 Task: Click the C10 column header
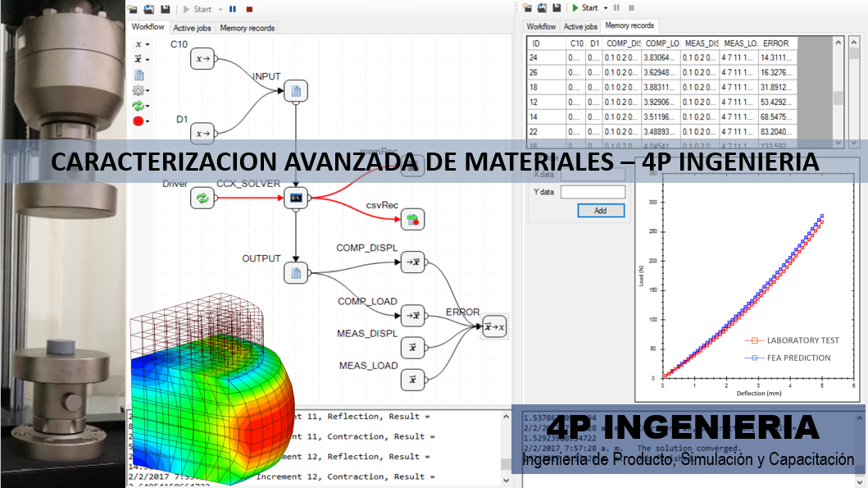pyautogui.click(x=576, y=43)
